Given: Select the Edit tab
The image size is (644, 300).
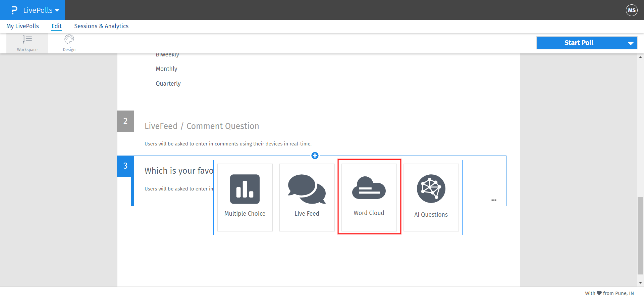Looking at the screenshot, I should tap(56, 26).
